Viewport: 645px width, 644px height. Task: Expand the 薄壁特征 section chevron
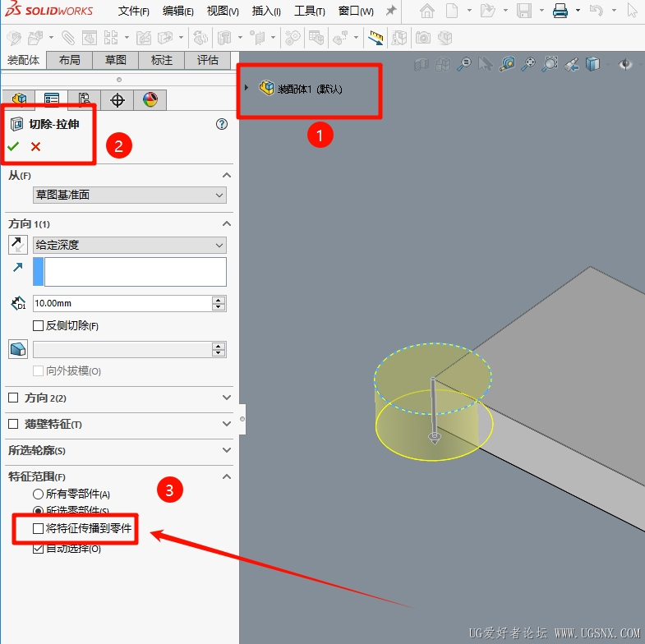coord(227,424)
